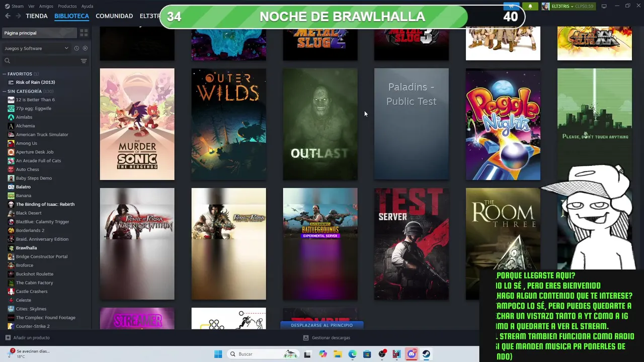The image size is (644, 362).
Task: Click the Alchemia game icon
Action: [11, 126]
